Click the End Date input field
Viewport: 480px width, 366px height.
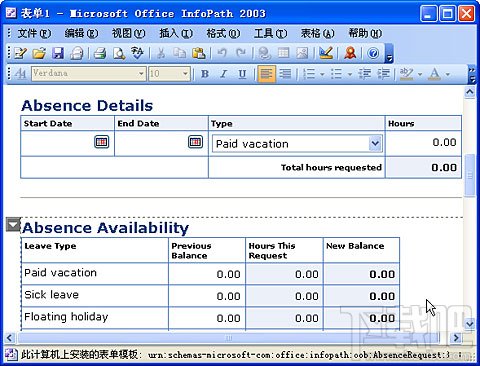(152, 143)
